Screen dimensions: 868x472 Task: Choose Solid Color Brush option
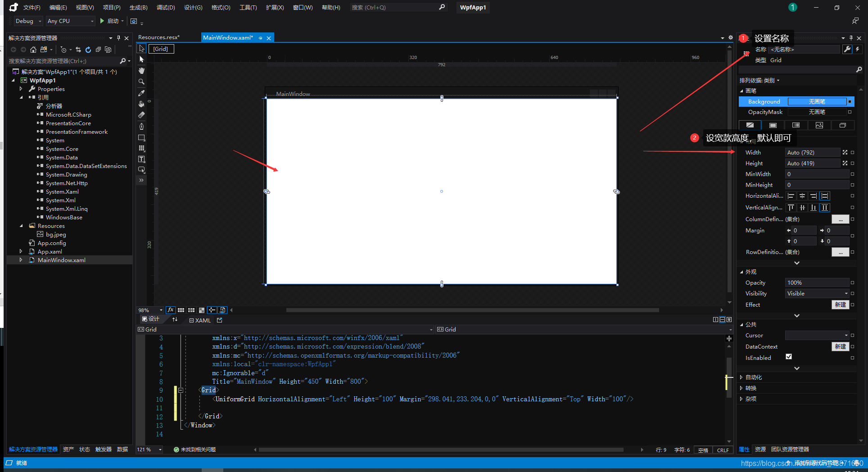(x=773, y=125)
